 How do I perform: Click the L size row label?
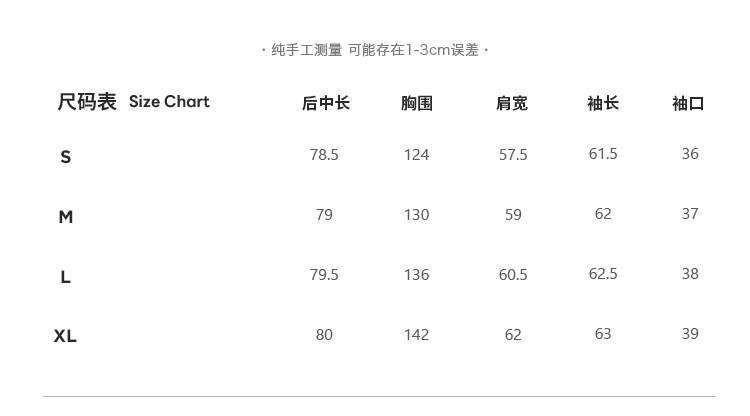point(66,277)
